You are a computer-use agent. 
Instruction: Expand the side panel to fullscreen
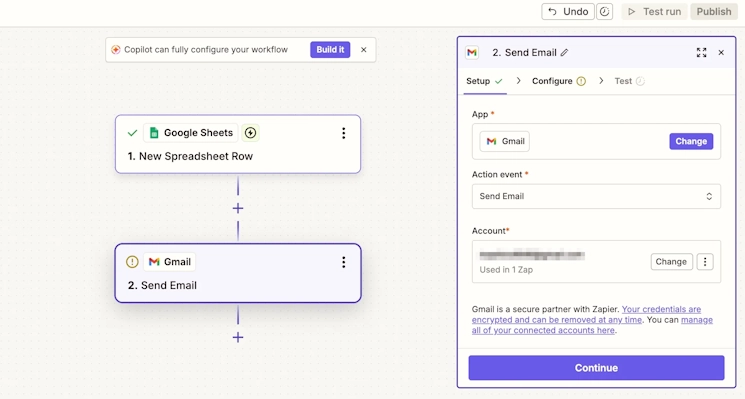point(701,52)
